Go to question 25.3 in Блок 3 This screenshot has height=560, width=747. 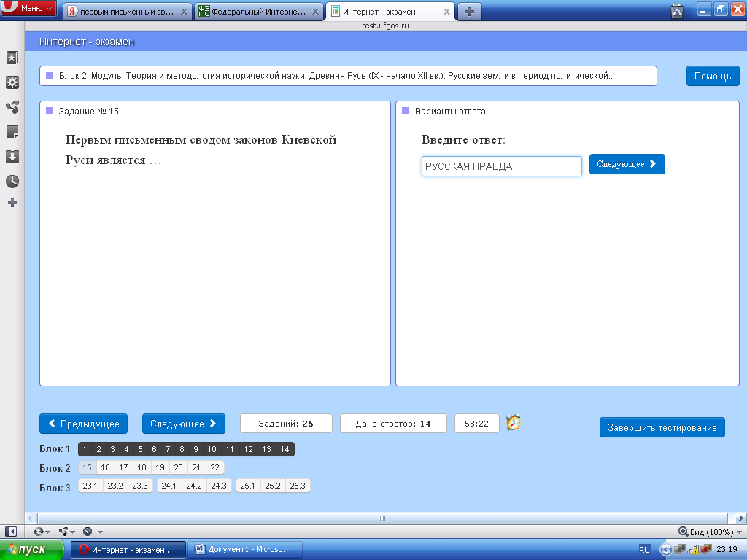298,486
